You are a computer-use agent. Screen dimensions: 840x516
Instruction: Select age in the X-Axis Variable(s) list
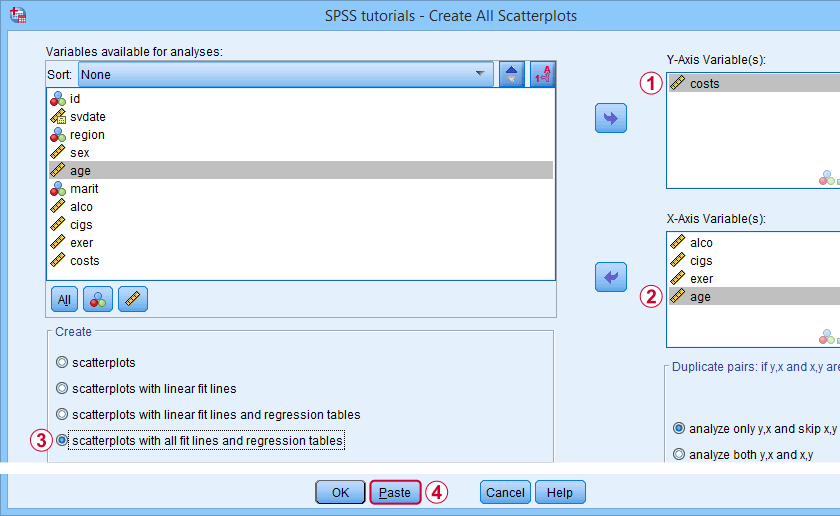754,296
